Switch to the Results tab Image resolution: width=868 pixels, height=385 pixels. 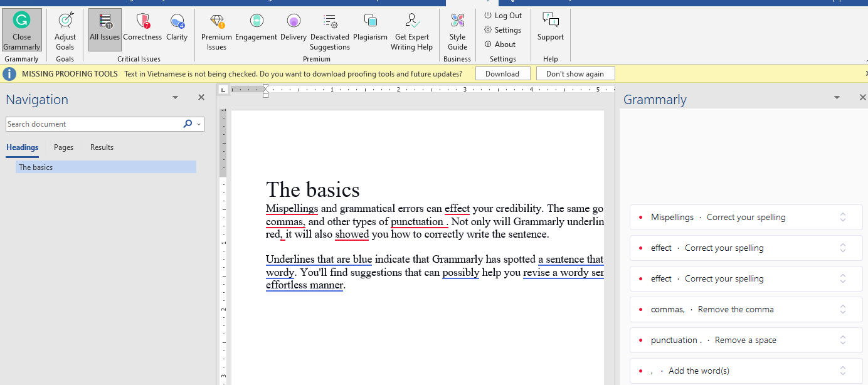click(x=102, y=147)
